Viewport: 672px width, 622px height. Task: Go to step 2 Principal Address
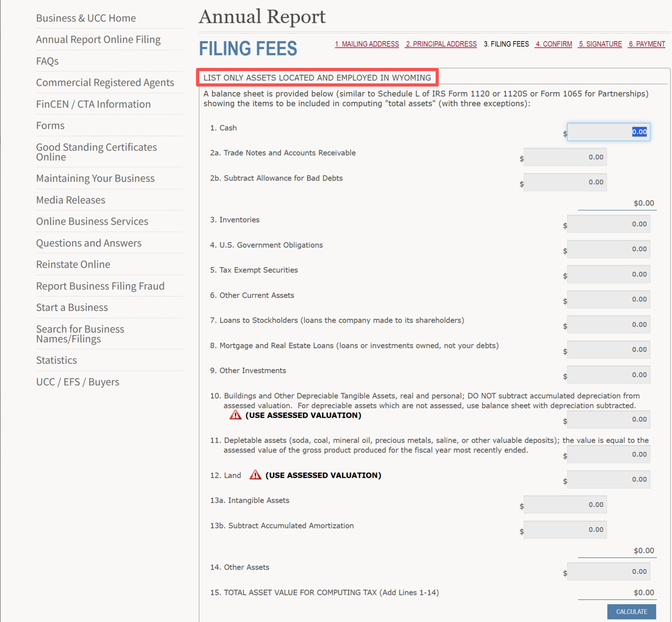[441, 44]
